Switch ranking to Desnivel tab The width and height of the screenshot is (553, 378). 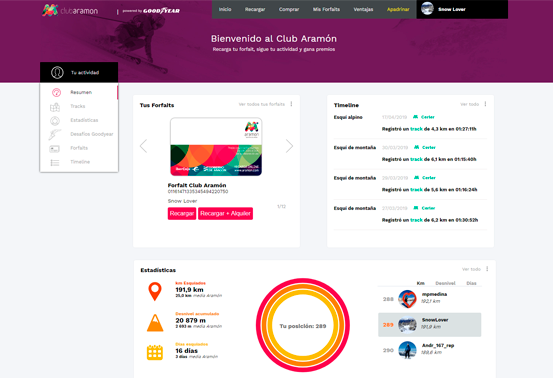click(x=445, y=283)
